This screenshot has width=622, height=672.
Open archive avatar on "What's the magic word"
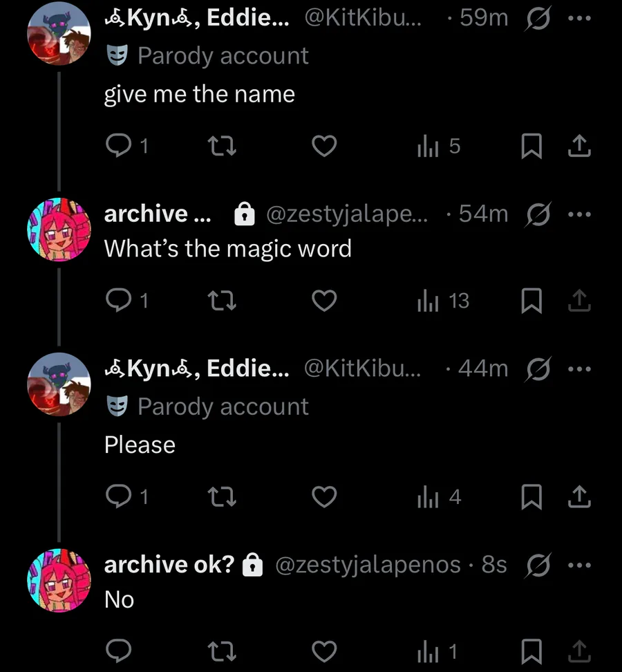coord(59,230)
